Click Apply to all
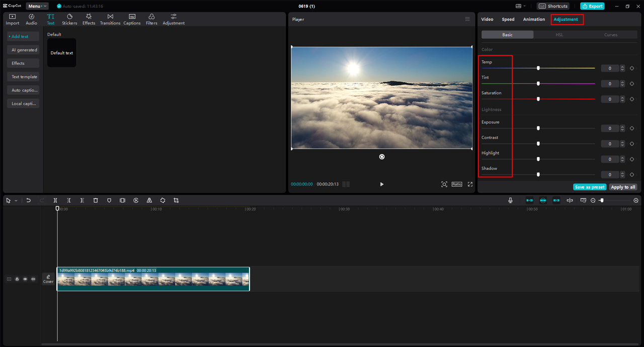Screen dimensions: 644x347 pos(623,187)
